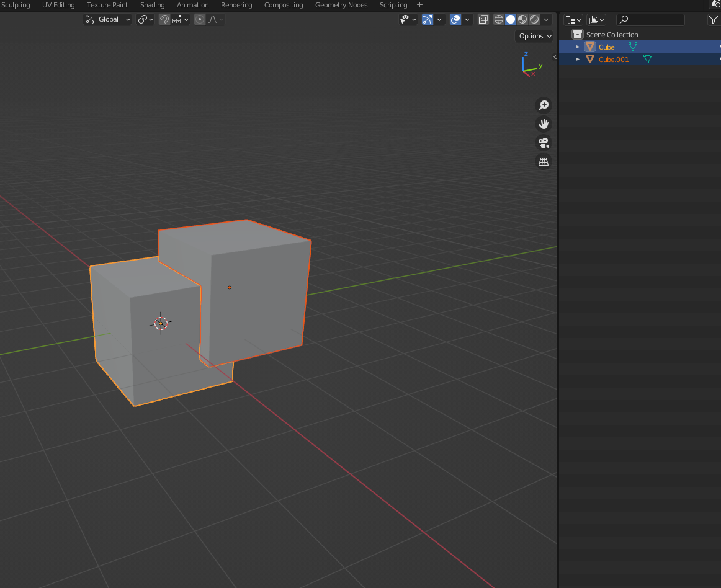
Task: Switch perspective/orthographic with the grid icon
Action: pyautogui.click(x=544, y=161)
